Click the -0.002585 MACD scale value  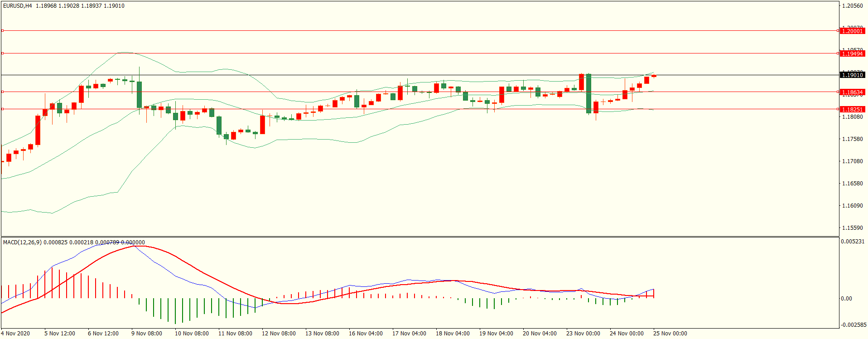pyautogui.click(x=854, y=325)
